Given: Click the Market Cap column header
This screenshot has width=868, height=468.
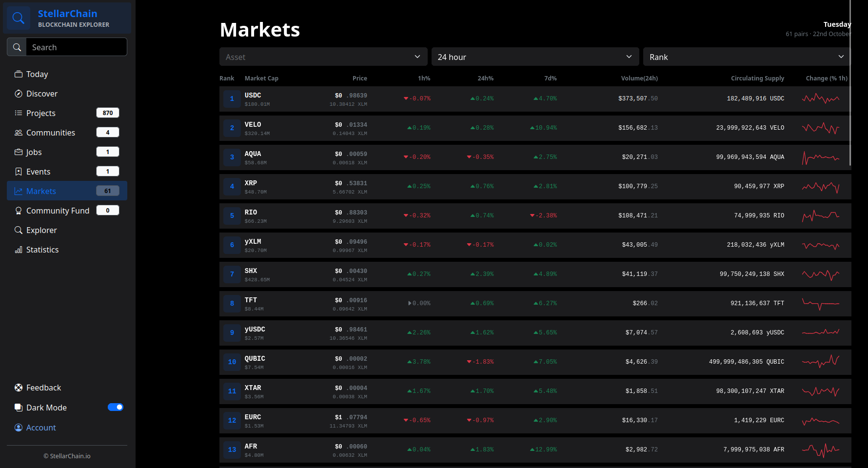Looking at the screenshot, I should pyautogui.click(x=261, y=78).
